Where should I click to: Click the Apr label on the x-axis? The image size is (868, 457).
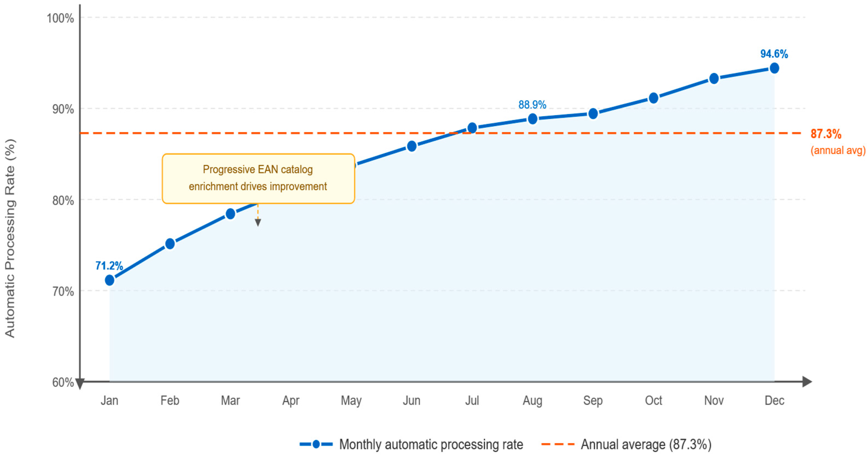click(x=291, y=400)
